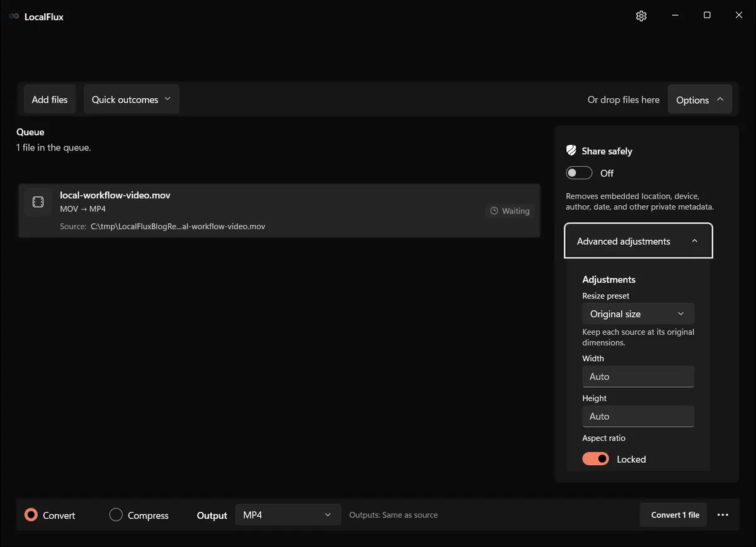The width and height of the screenshot is (756, 547).
Task: Close the LocalFlux window
Action: 739,16
